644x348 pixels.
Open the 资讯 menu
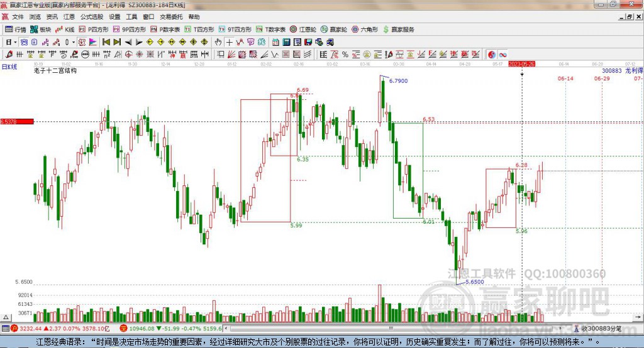coord(52,17)
